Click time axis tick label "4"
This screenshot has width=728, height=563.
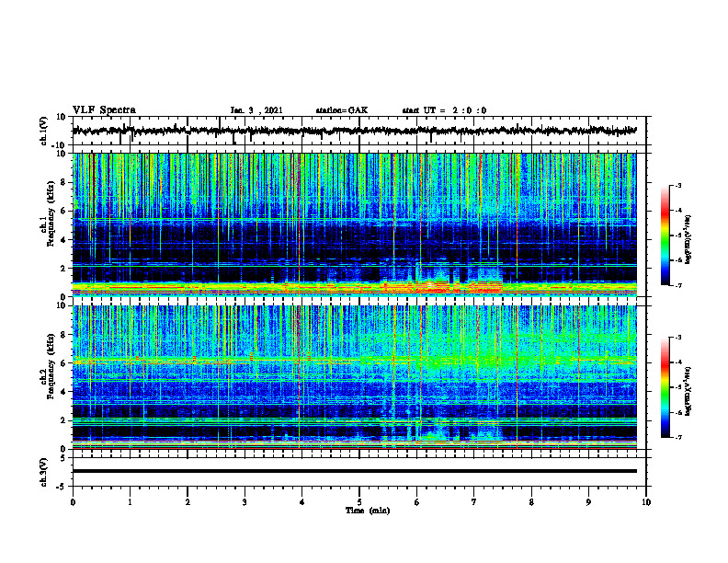[x=302, y=502]
